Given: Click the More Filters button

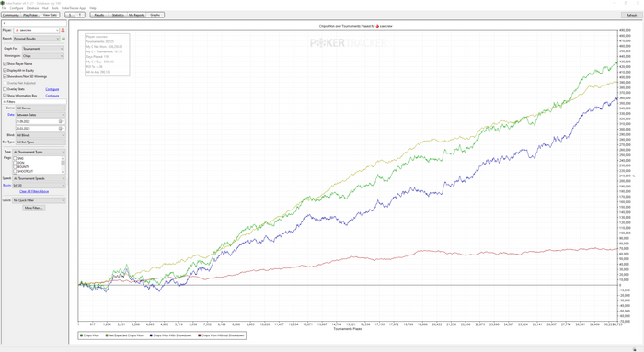Looking at the screenshot, I should [34, 208].
